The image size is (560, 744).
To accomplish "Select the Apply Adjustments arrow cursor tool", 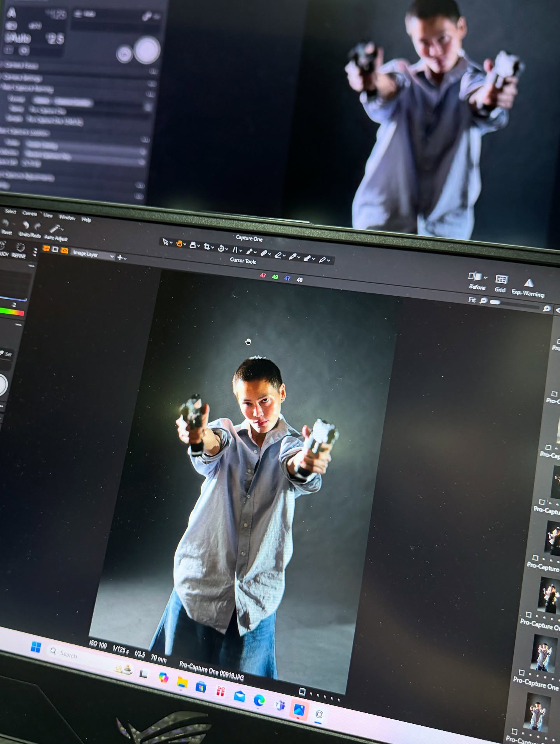I will [307, 258].
